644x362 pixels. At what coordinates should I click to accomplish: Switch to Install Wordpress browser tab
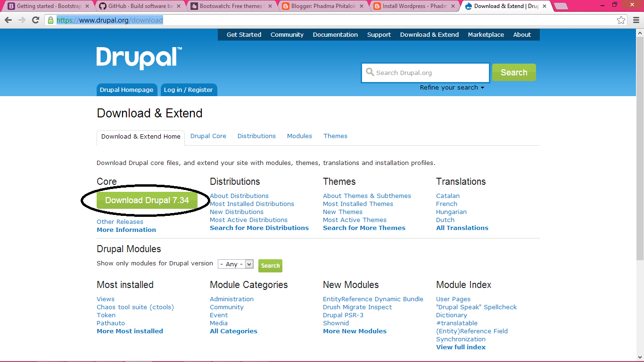(411, 6)
